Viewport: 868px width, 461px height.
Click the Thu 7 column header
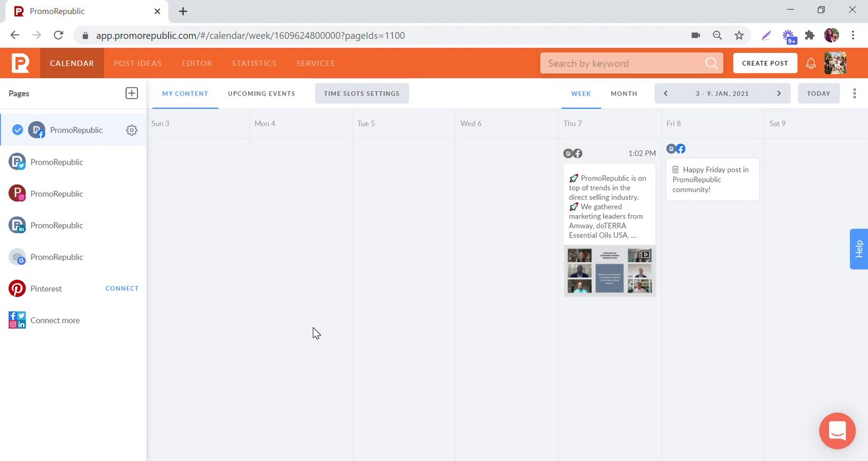tap(573, 124)
